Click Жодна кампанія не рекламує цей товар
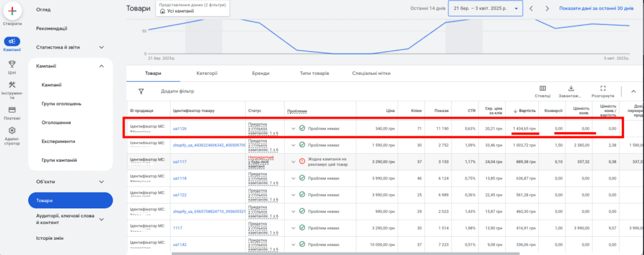The image size is (644, 255). click(x=328, y=161)
